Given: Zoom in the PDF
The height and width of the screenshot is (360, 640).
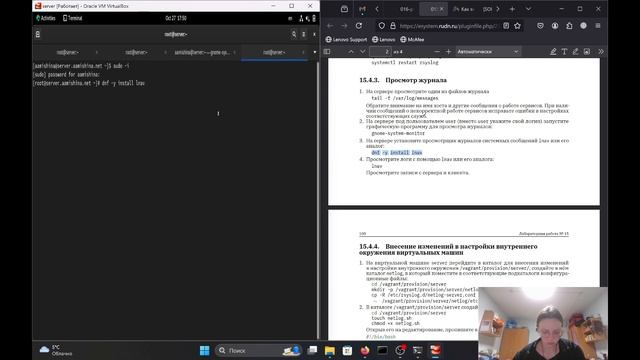Looking at the screenshot, I should (449, 52).
